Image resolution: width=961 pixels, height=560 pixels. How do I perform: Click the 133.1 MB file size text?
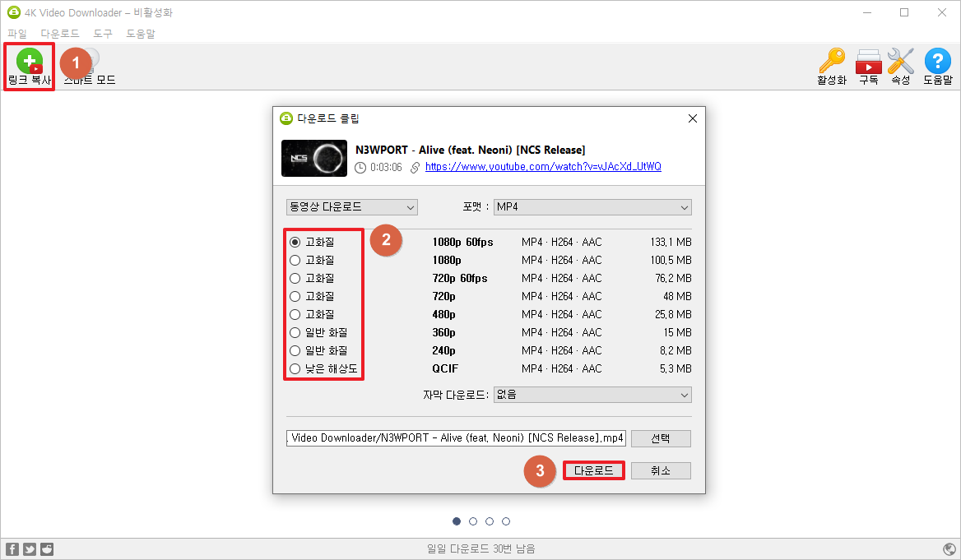pyautogui.click(x=671, y=242)
